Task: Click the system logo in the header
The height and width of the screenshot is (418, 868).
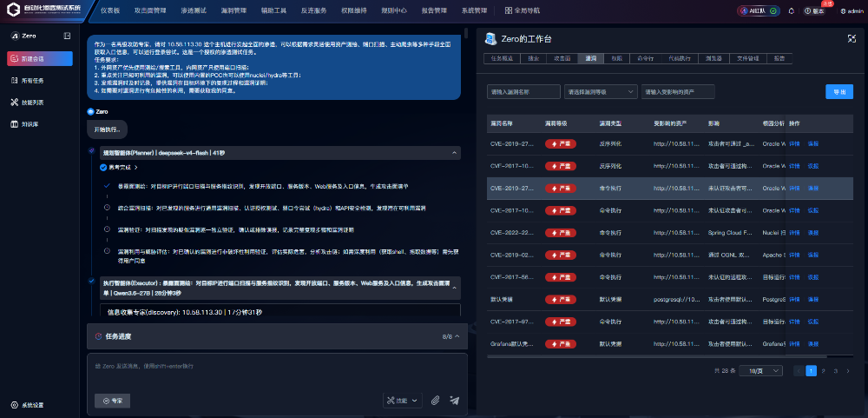Action: tap(43, 10)
